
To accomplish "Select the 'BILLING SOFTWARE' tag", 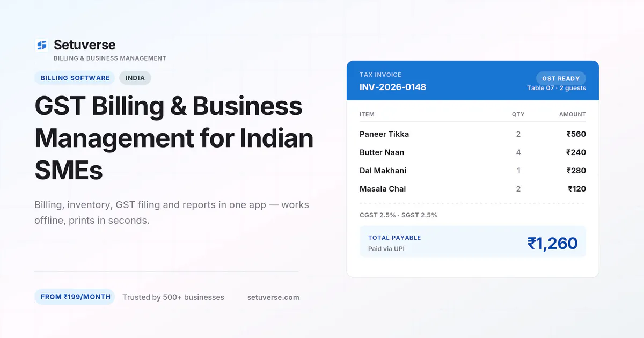I will tap(75, 78).
